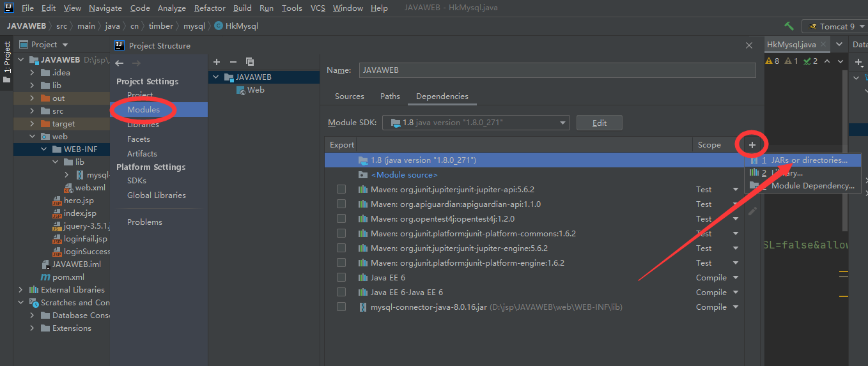Toggle export checkbox for mysql-connector-java-8.0.16.jar
Viewport: 868px width, 366px height.
[x=341, y=307]
